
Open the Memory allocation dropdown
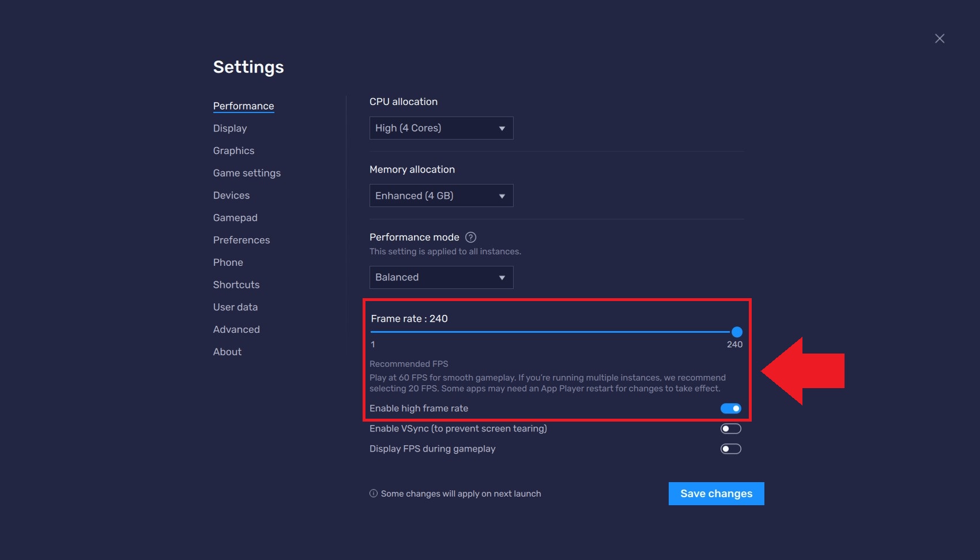[x=441, y=196]
